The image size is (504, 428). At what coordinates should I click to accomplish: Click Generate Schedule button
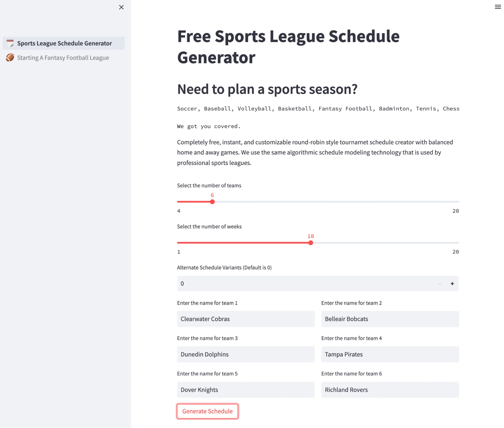click(x=207, y=411)
